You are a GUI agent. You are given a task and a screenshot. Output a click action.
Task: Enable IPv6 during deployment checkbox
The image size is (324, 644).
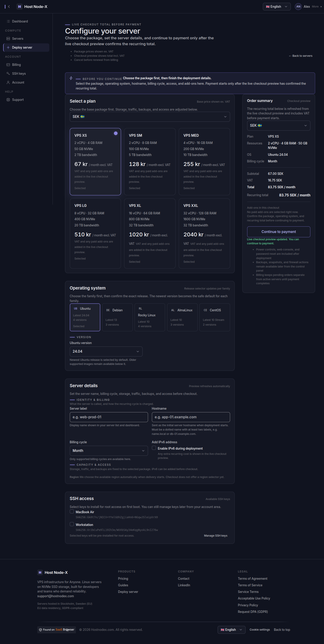click(x=154, y=448)
